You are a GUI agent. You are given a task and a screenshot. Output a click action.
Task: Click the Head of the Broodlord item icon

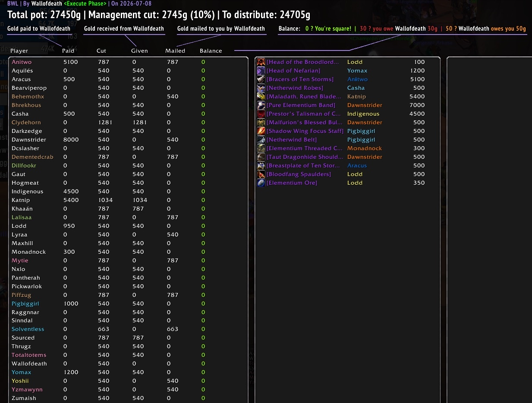click(261, 62)
